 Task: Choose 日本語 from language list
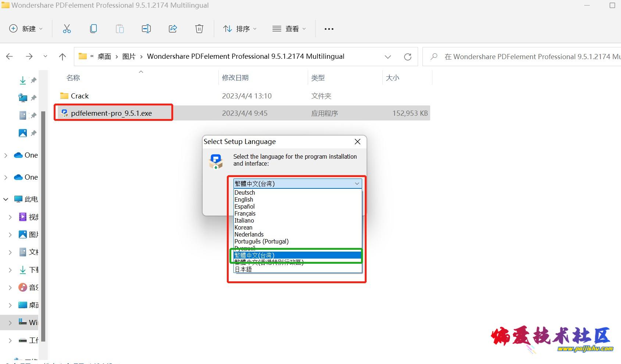298,269
